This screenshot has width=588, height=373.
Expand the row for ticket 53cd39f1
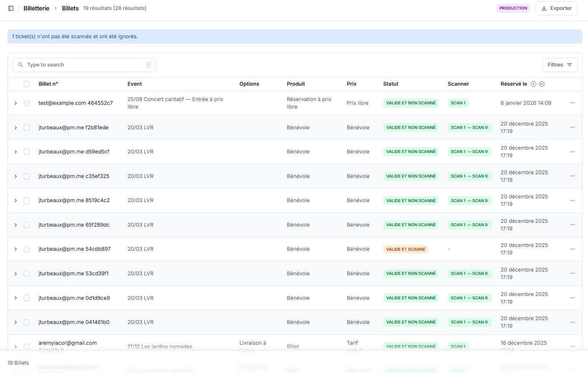(x=16, y=274)
